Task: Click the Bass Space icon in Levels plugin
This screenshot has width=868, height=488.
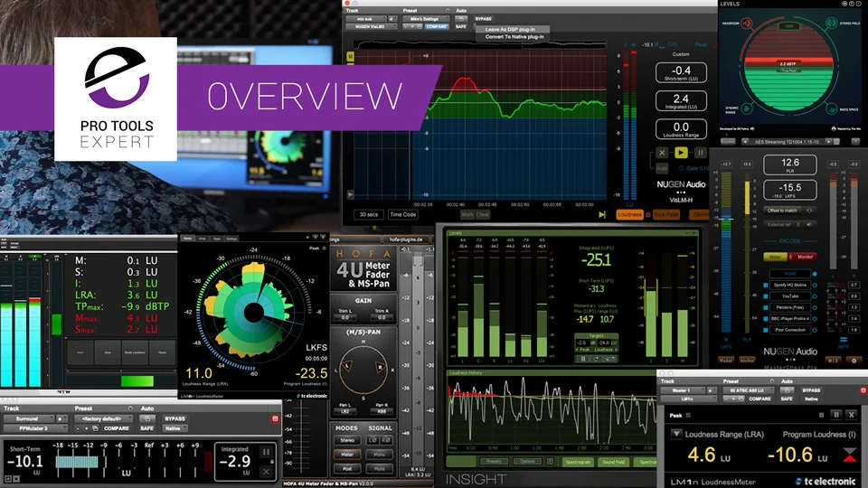Action: tap(831, 108)
